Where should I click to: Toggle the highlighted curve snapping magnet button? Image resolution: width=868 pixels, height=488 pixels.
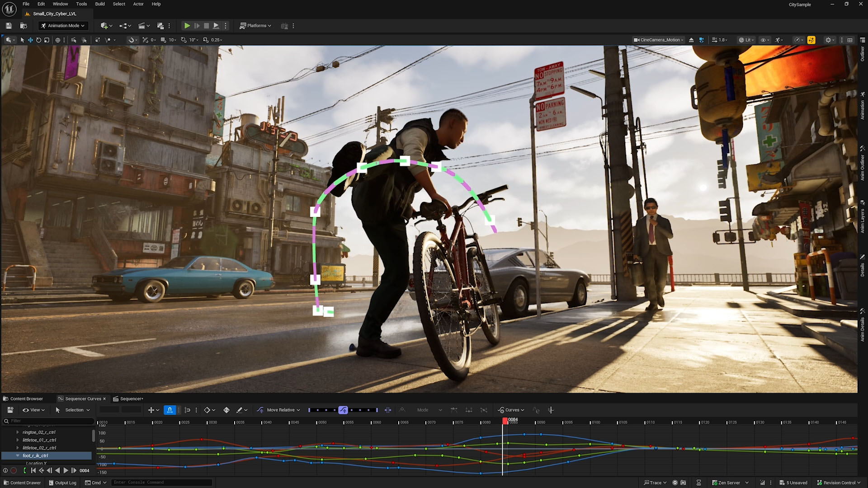170,410
